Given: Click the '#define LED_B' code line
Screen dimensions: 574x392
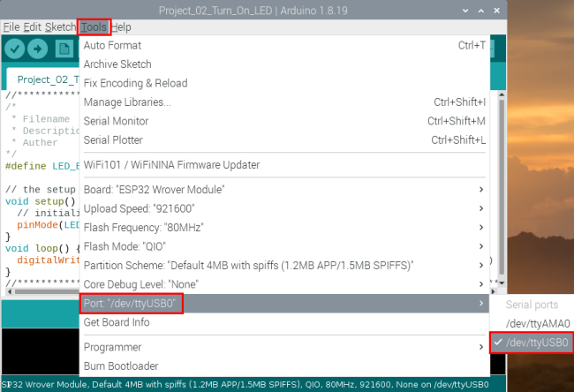Looking at the screenshot, I should tap(42, 166).
